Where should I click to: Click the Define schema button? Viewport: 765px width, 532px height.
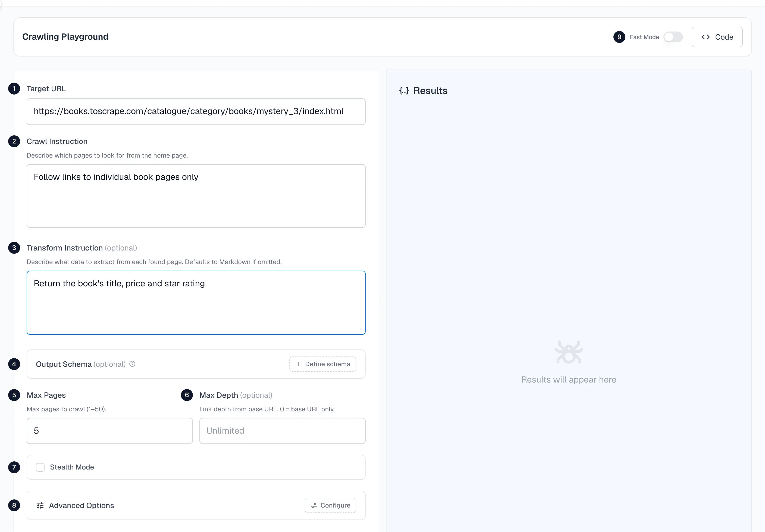click(x=322, y=364)
